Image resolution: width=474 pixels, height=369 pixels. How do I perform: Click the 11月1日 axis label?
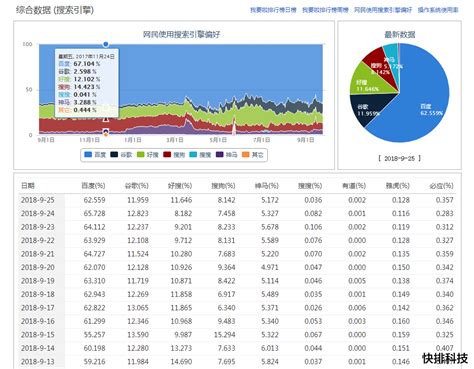pos(89,140)
